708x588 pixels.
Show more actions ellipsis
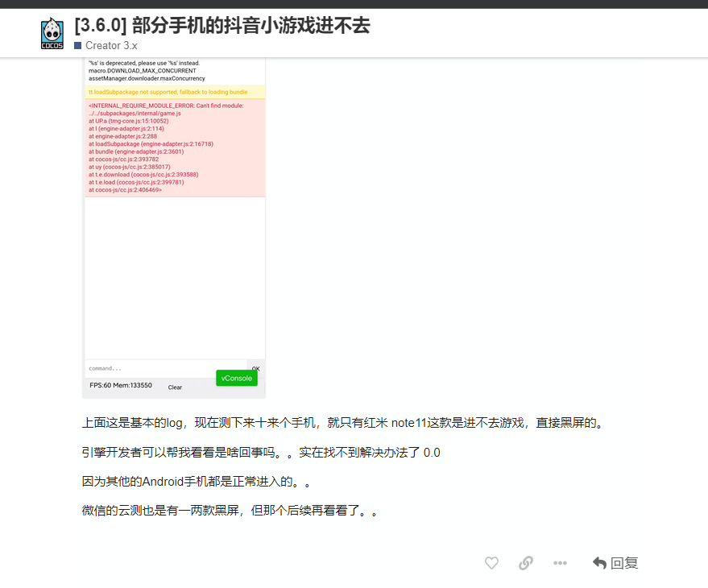click(x=560, y=563)
